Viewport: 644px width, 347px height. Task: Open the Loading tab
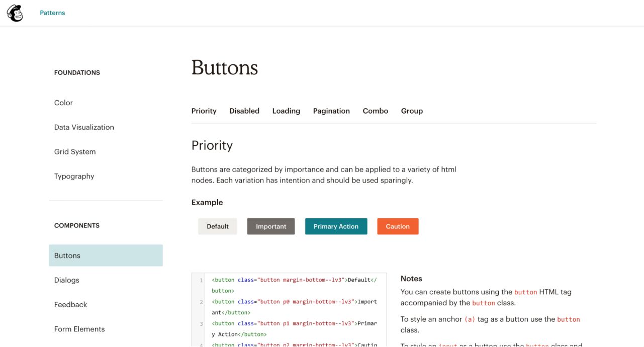click(x=286, y=111)
